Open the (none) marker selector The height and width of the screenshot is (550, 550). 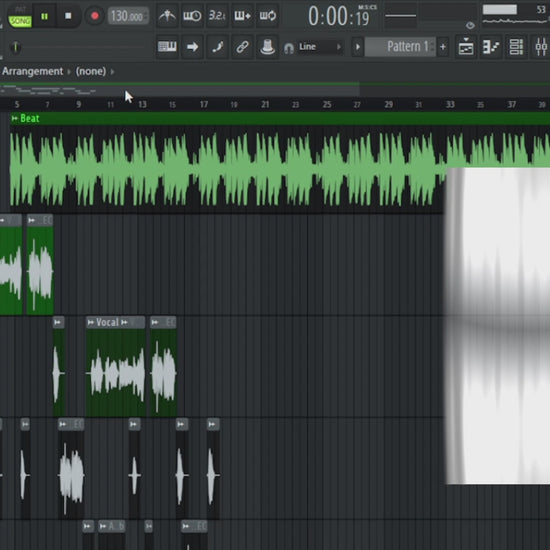click(x=91, y=71)
